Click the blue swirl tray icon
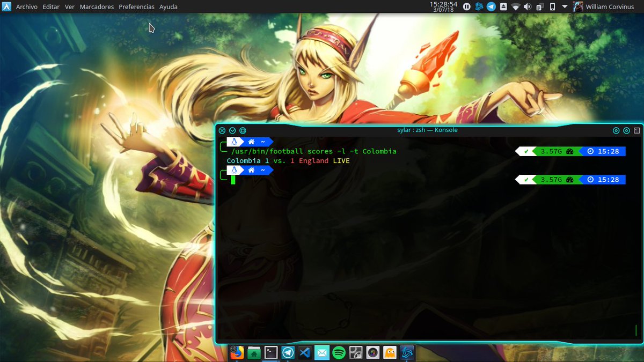The image size is (644, 362). 479,7
